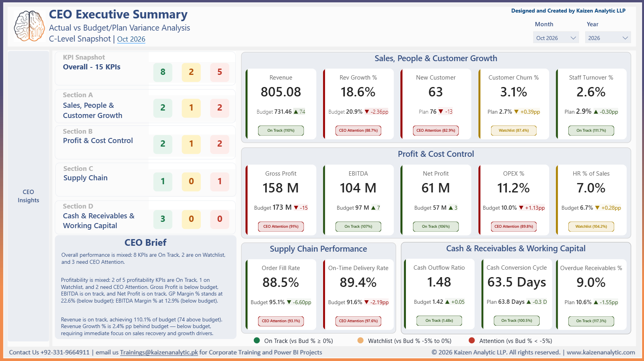Open the Trainings@kaizenanalytic.pk email link

[159, 352]
